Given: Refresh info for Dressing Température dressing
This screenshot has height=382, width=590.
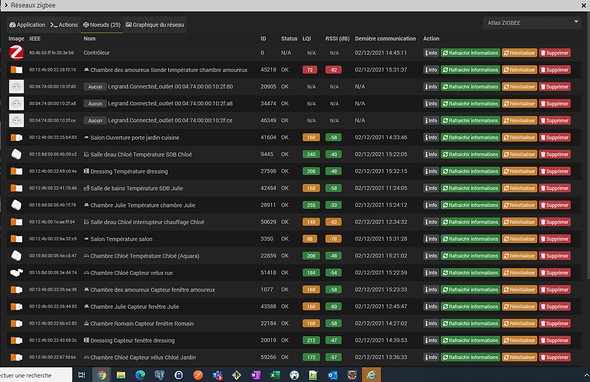Looking at the screenshot, I should pos(470,172).
